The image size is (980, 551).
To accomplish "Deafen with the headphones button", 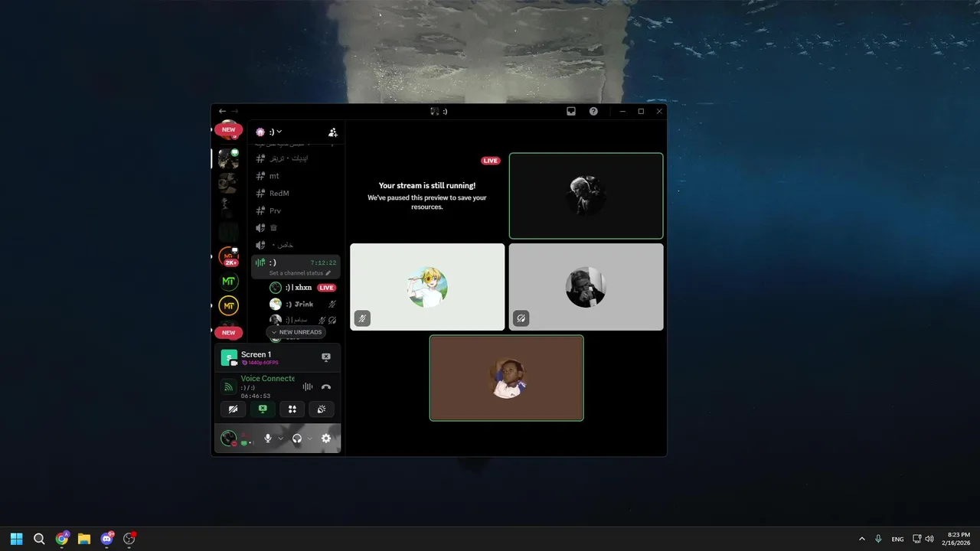I will [x=297, y=439].
